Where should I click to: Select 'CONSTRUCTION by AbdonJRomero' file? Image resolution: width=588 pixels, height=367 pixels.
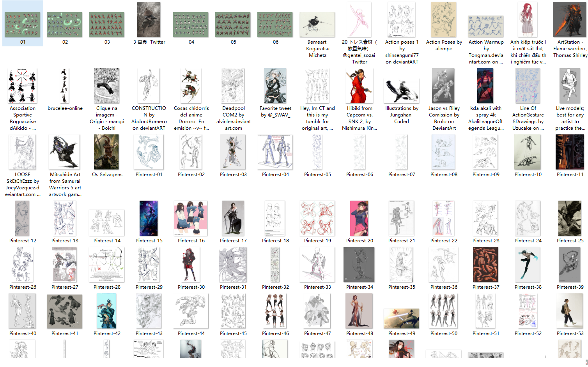tap(149, 86)
